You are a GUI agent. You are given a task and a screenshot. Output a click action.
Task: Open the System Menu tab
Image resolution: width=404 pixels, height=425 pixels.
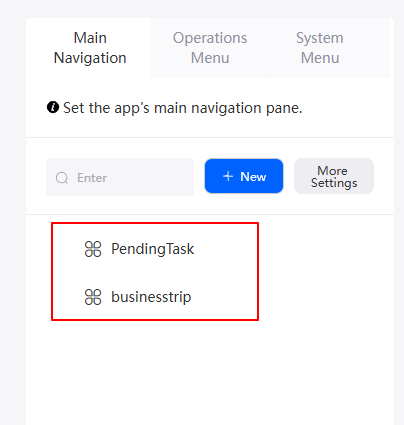[320, 48]
